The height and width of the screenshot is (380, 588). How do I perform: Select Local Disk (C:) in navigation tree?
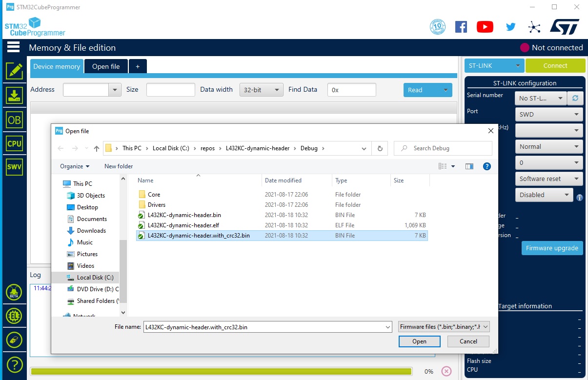coord(95,278)
